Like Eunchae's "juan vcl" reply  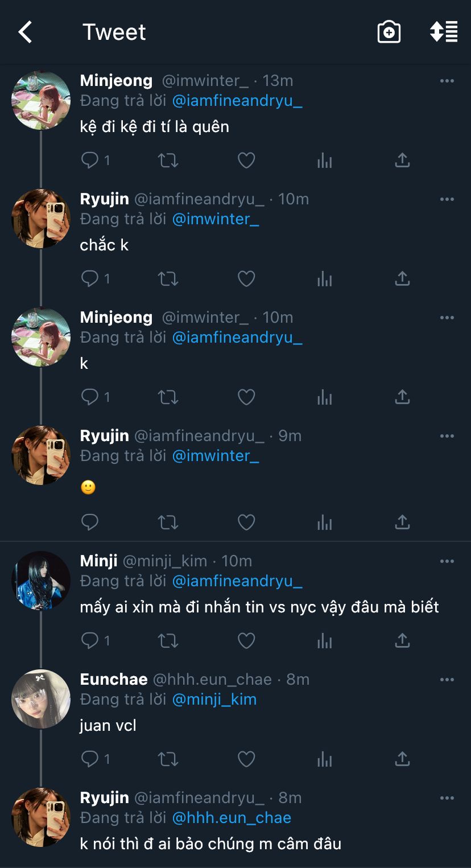[246, 759]
